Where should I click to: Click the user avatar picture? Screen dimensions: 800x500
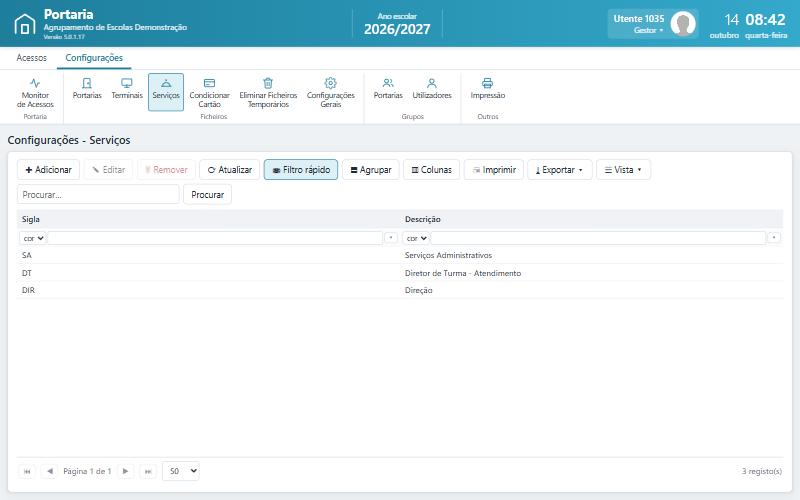click(683, 23)
